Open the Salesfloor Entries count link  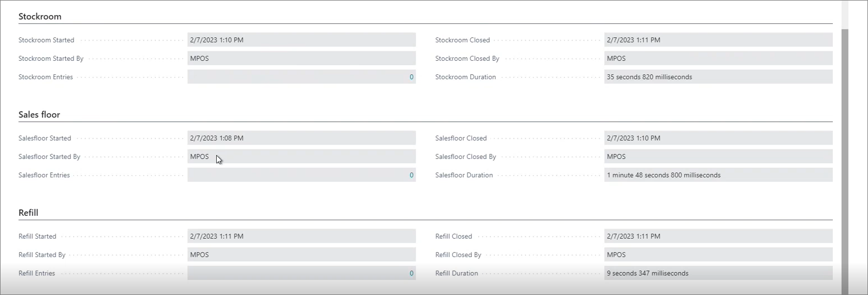[x=412, y=175]
